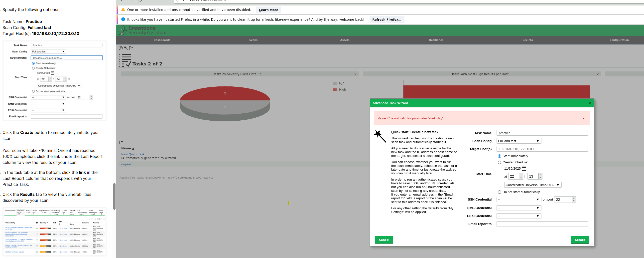Open the New Quick Task link
644x258 pixels.
[x=133, y=154]
